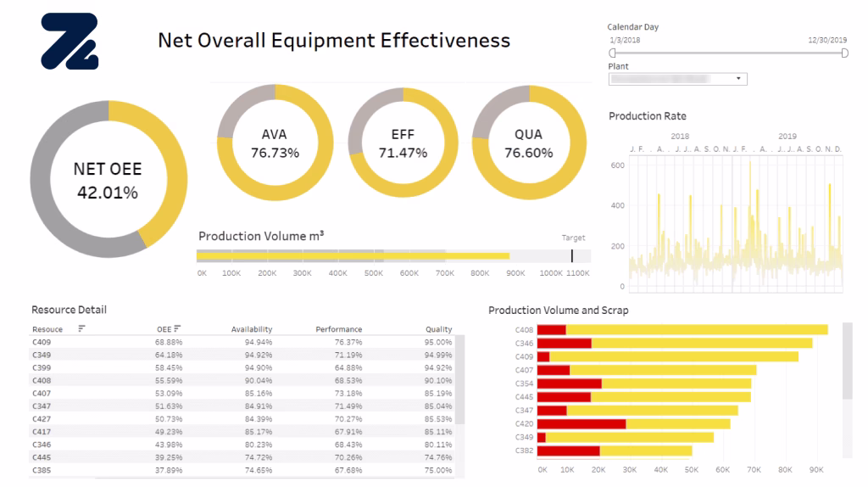
Task: Click the sort icon beside OEE column header
Action: [178, 328]
